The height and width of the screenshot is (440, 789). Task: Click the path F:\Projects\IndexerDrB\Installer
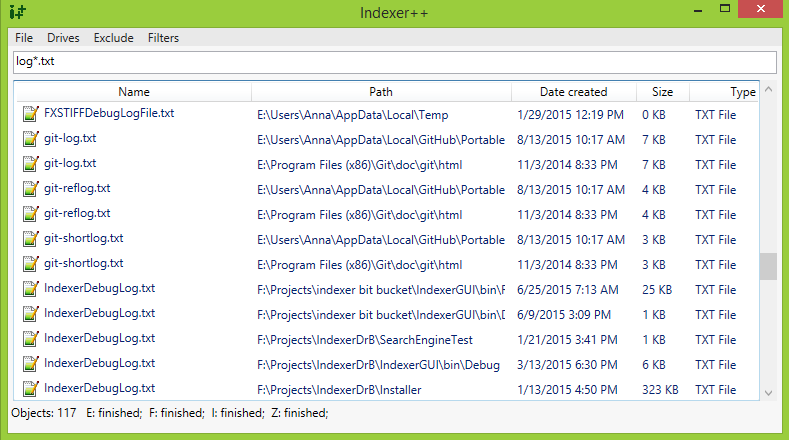click(339, 390)
